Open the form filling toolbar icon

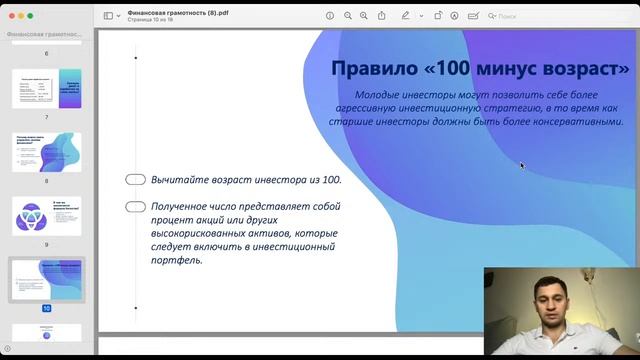(x=473, y=16)
